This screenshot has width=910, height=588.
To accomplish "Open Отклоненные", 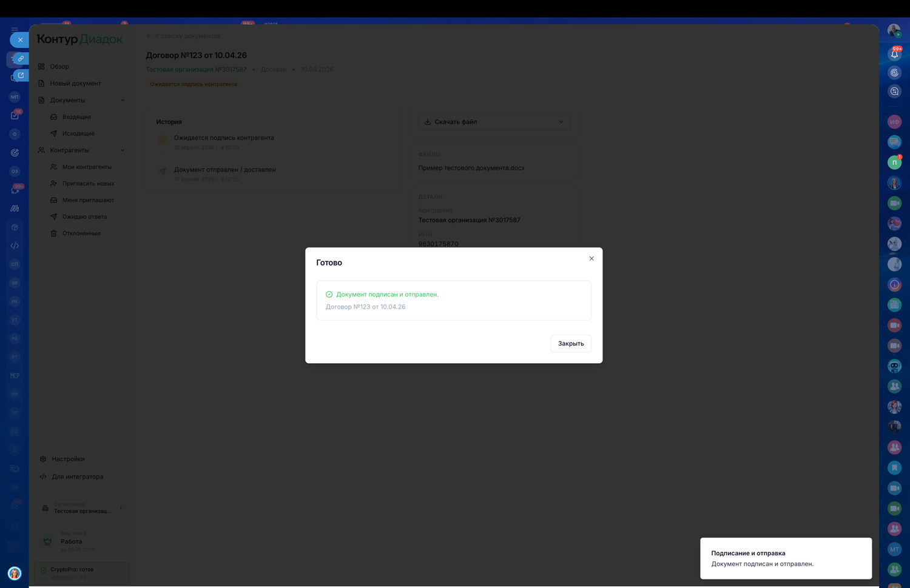I will [81, 233].
